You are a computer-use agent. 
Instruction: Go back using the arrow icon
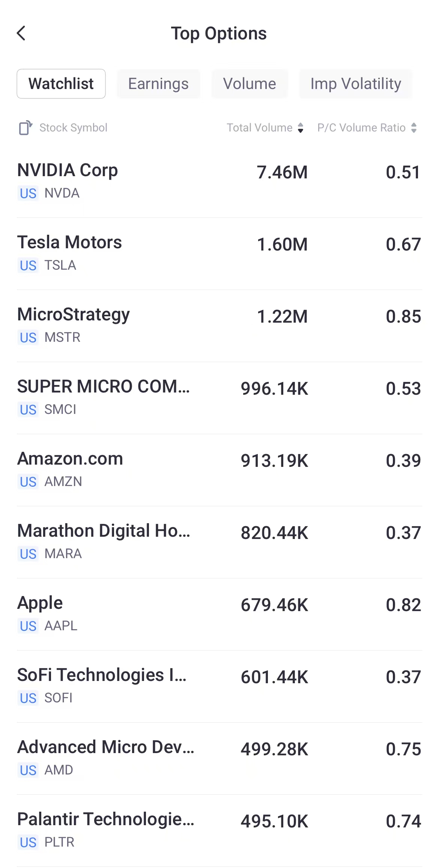[x=21, y=33]
